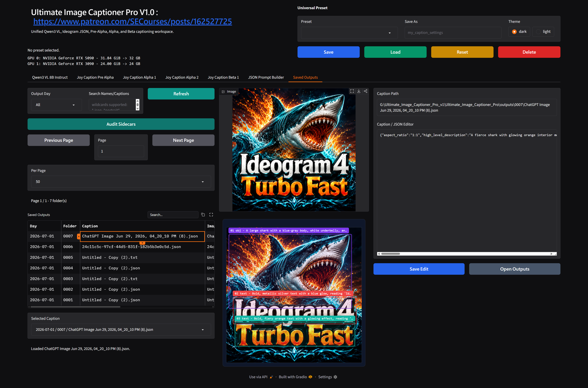The height and width of the screenshot is (388, 588).
Task: Click the JSON editor horizontal scrollbar thumb
Action: point(390,254)
